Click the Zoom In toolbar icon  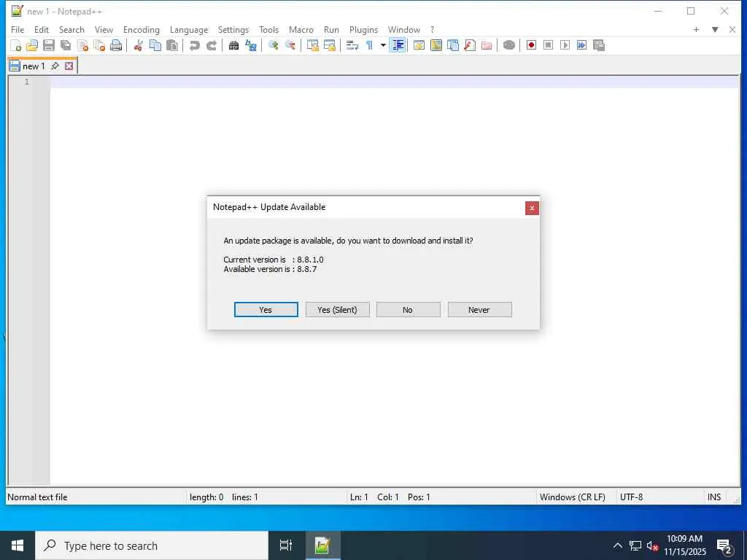[x=273, y=46]
